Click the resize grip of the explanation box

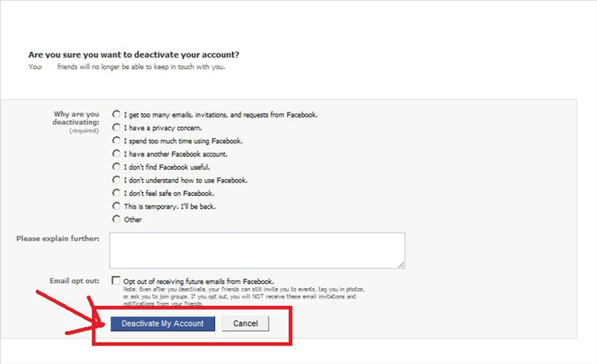click(402, 265)
